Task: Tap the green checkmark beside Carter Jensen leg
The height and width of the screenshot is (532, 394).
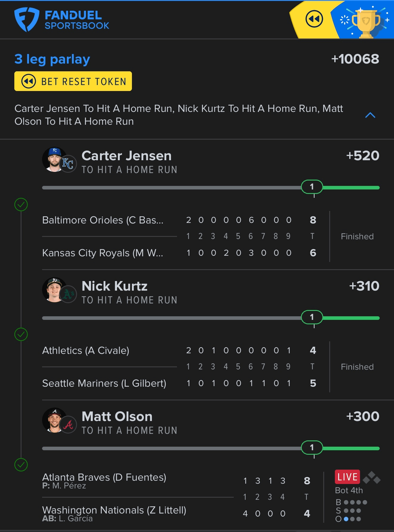Action: coord(21,205)
